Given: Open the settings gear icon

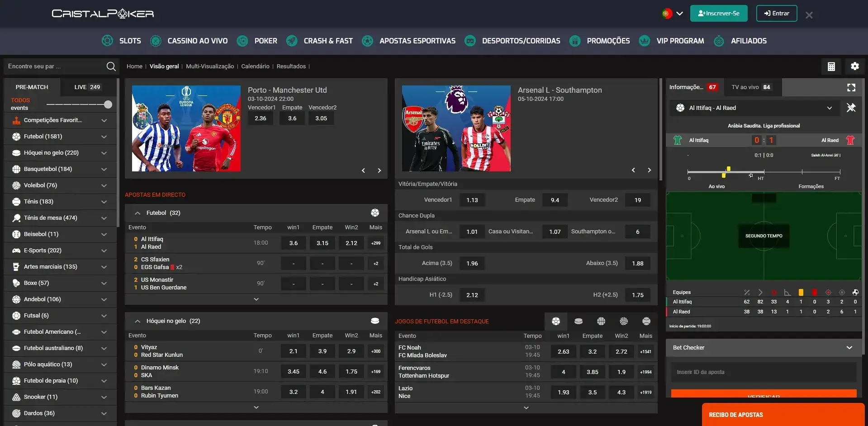Looking at the screenshot, I should pos(855,66).
